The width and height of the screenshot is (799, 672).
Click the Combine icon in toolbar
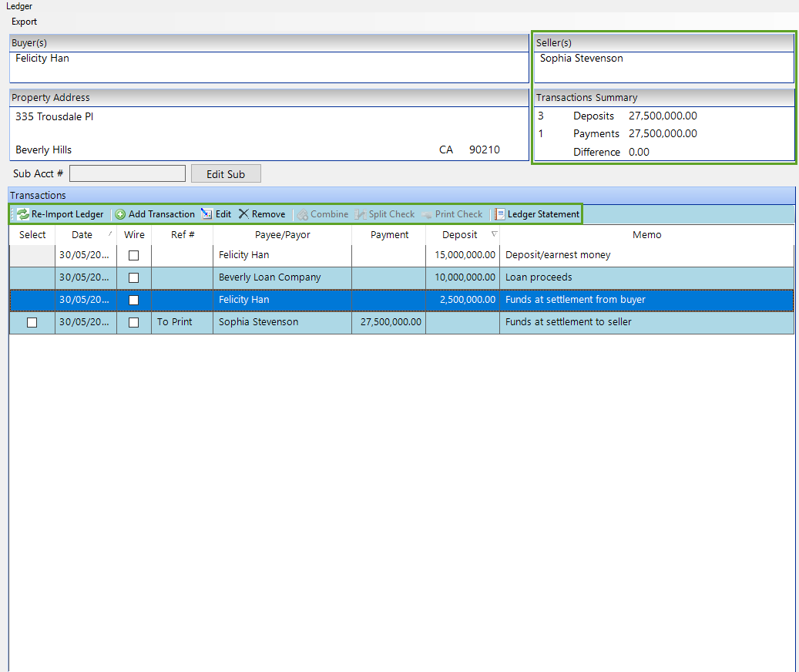pyautogui.click(x=303, y=214)
